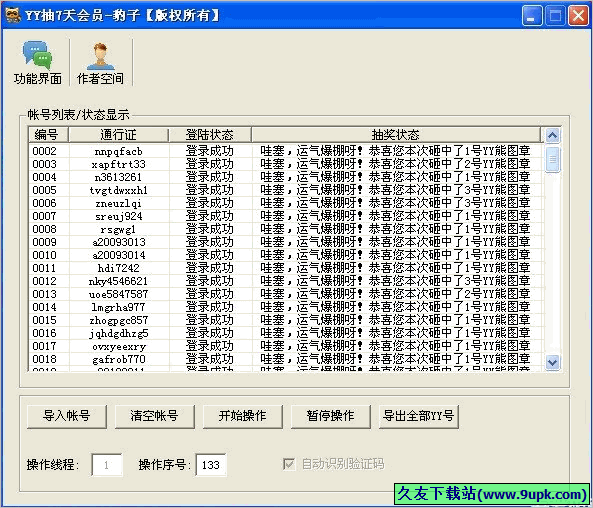The height and width of the screenshot is (508, 593).
Task: Select account n3613261
Action: tap(119, 177)
